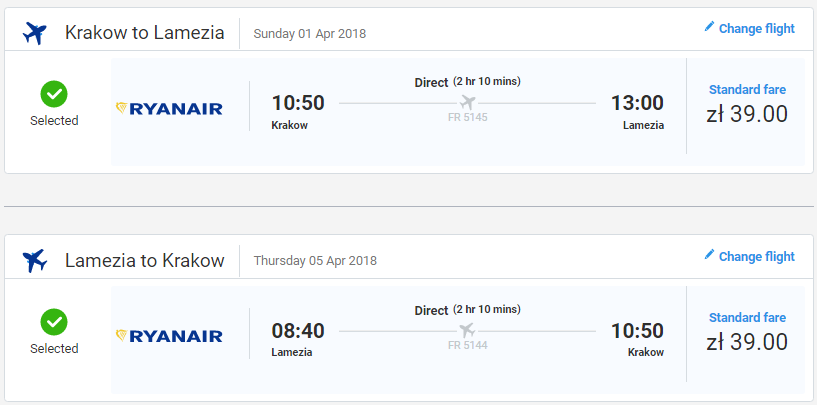Click flight number FR 5145

(x=467, y=118)
